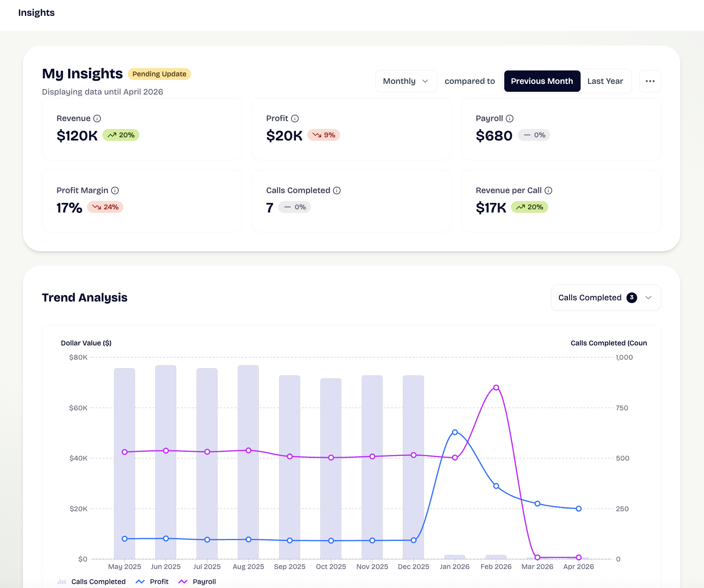704x588 pixels.
Task: Click the Nov 2025 axis label
Action: point(372,567)
